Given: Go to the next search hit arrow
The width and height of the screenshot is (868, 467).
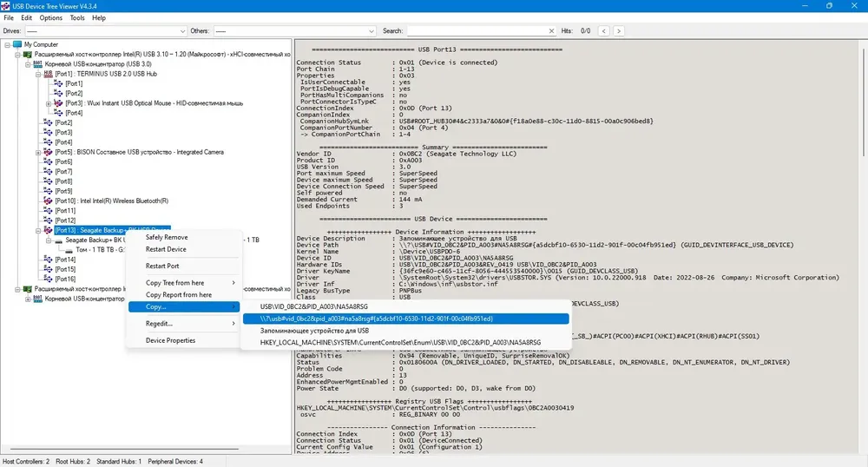Looking at the screenshot, I should (619, 31).
